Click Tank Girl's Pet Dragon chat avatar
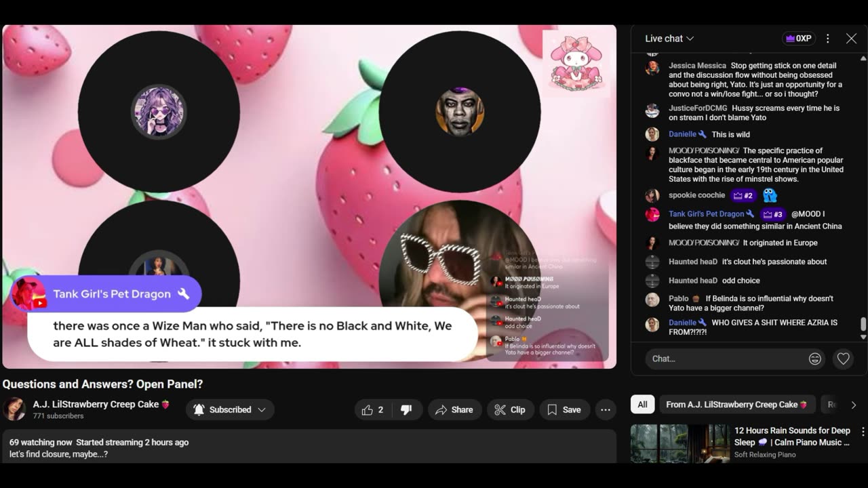This screenshot has height=488, width=868. tap(652, 215)
